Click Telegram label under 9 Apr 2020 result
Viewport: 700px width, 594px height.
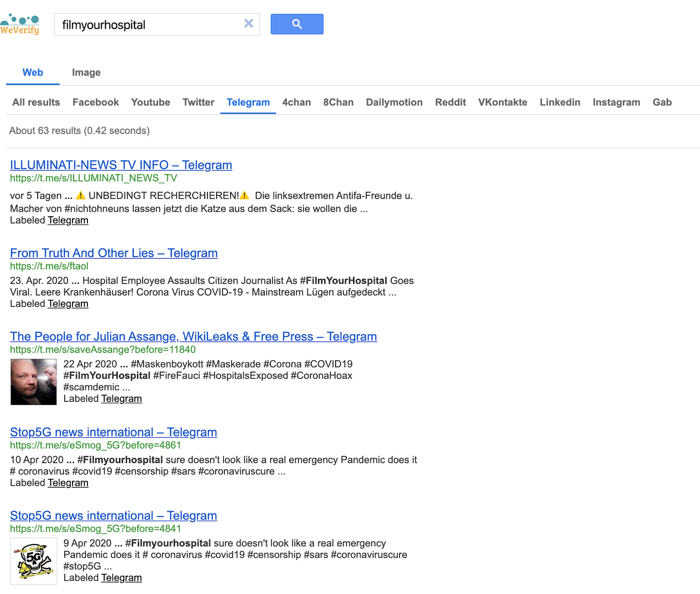coord(121,578)
